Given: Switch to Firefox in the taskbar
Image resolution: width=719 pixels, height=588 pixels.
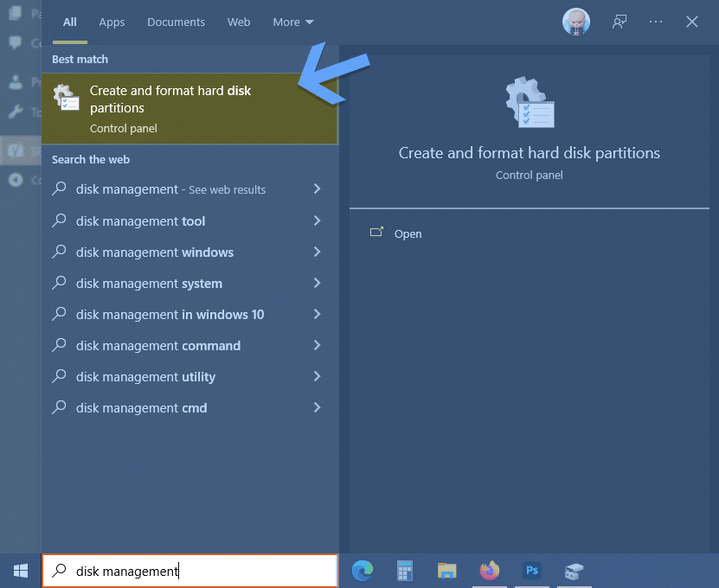Looking at the screenshot, I should [489, 571].
